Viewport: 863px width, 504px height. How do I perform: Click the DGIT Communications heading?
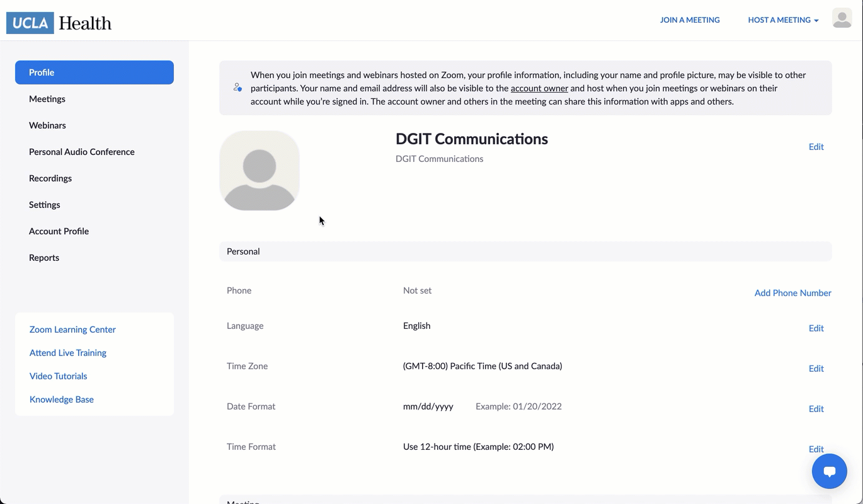coord(472,139)
